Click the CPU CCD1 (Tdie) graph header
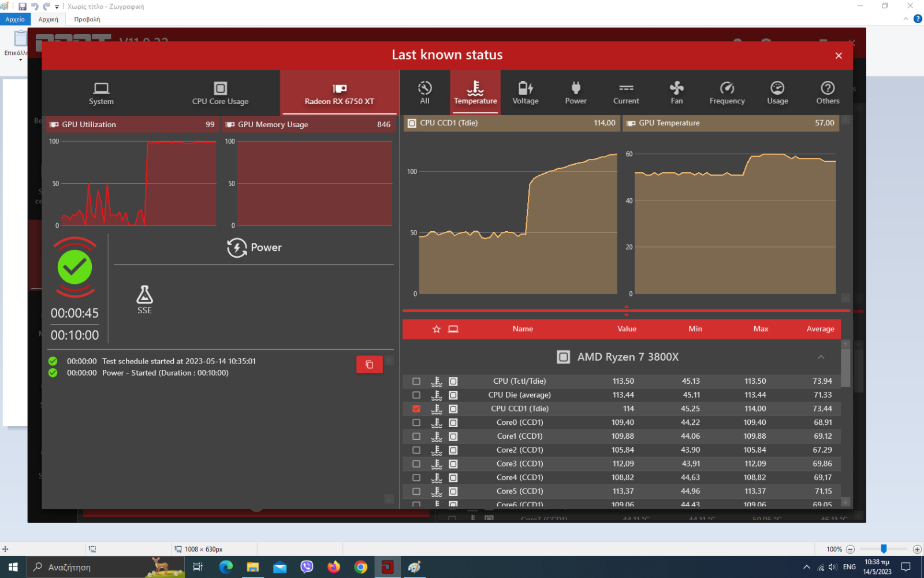 click(512, 123)
